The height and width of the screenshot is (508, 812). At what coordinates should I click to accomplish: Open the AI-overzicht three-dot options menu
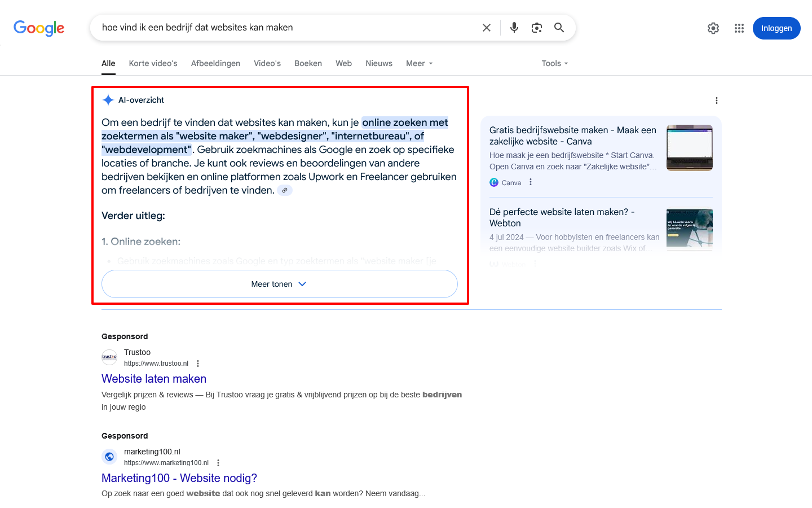coord(717,100)
